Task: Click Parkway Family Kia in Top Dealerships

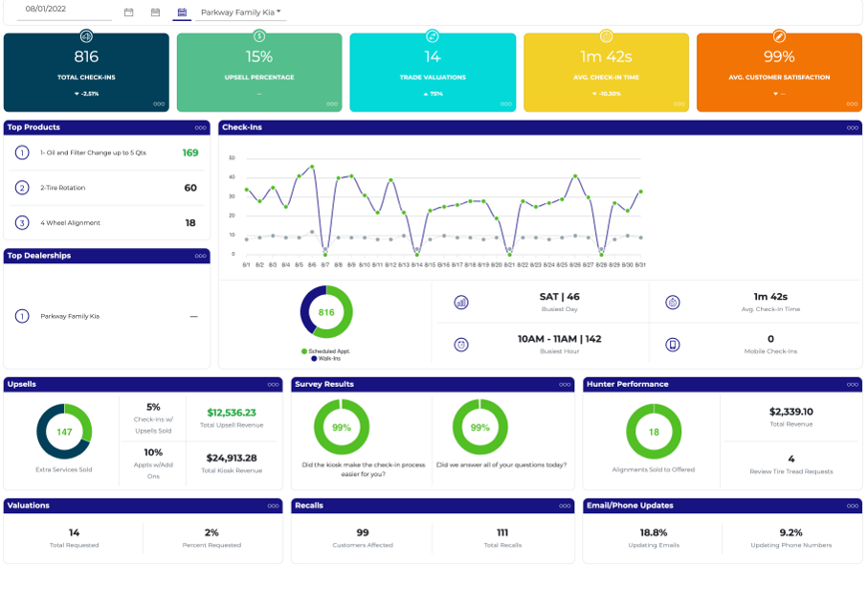Action: [x=70, y=317]
